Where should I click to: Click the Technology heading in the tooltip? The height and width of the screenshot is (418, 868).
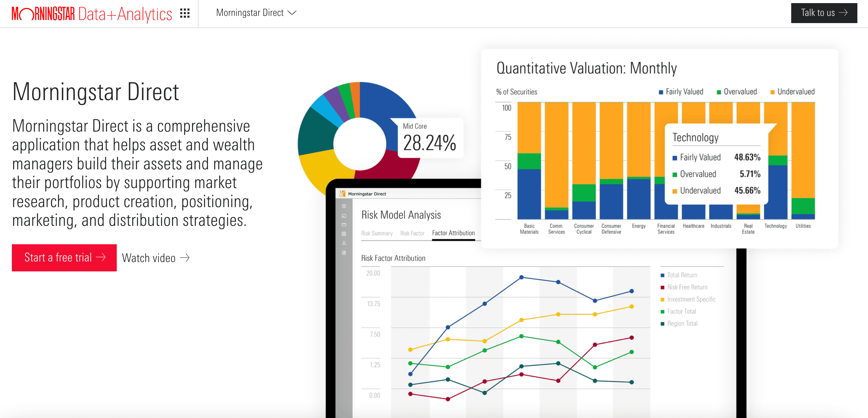pyautogui.click(x=695, y=137)
